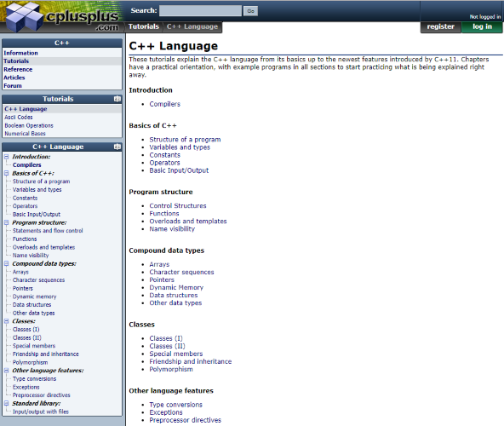Collapse the Standard library tree section

pos(6,403)
